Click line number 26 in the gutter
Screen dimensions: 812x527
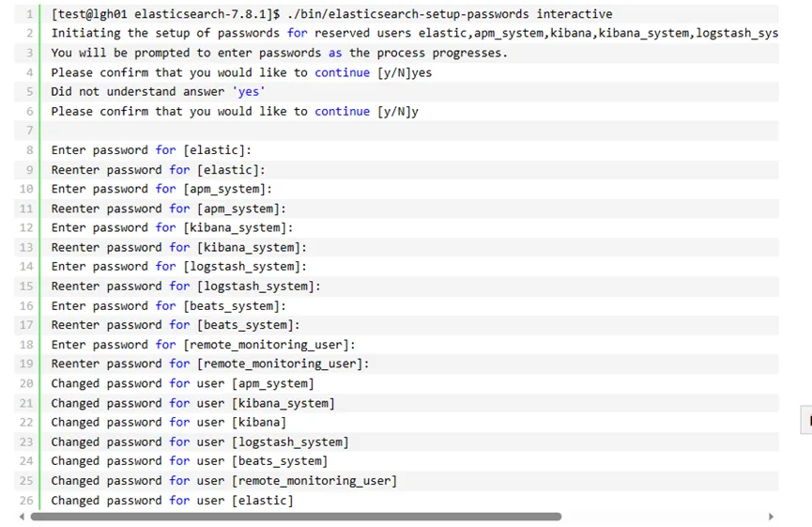(x=26, y=501)
